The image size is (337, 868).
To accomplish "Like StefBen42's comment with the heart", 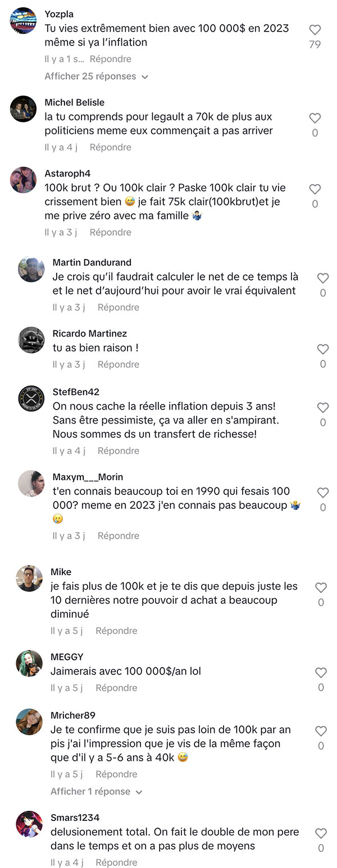I will 323,408.
